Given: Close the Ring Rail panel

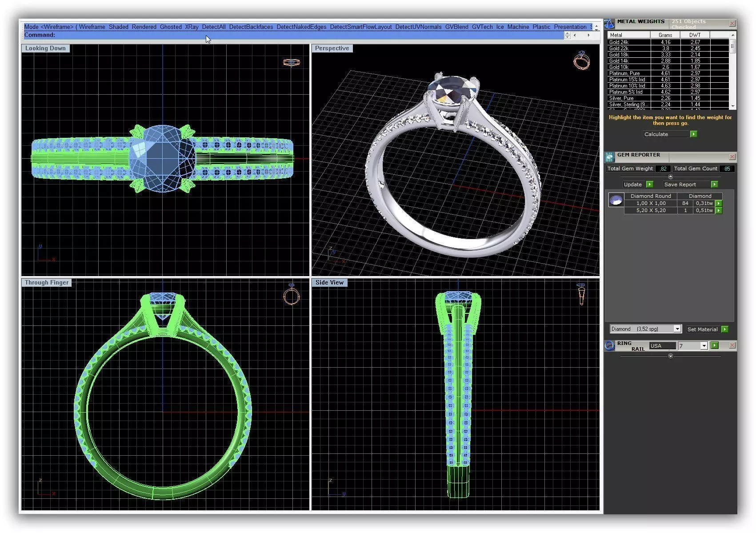Looking at the screenshot, I should click(x=732, y=345).
